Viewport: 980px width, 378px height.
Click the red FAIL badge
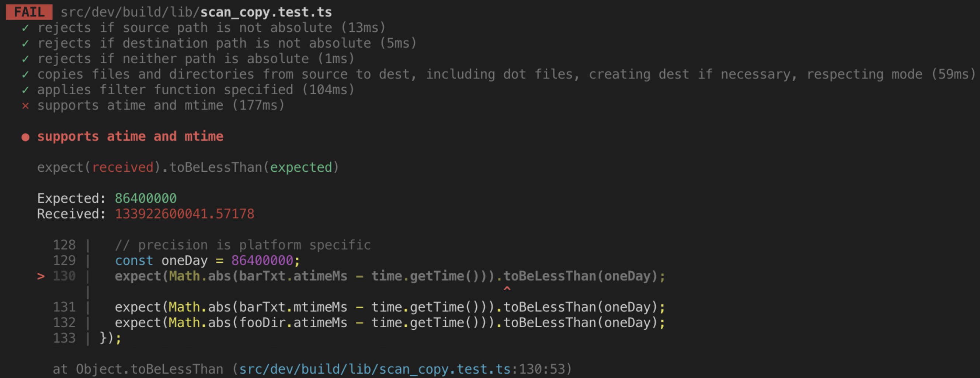[29, 12]
